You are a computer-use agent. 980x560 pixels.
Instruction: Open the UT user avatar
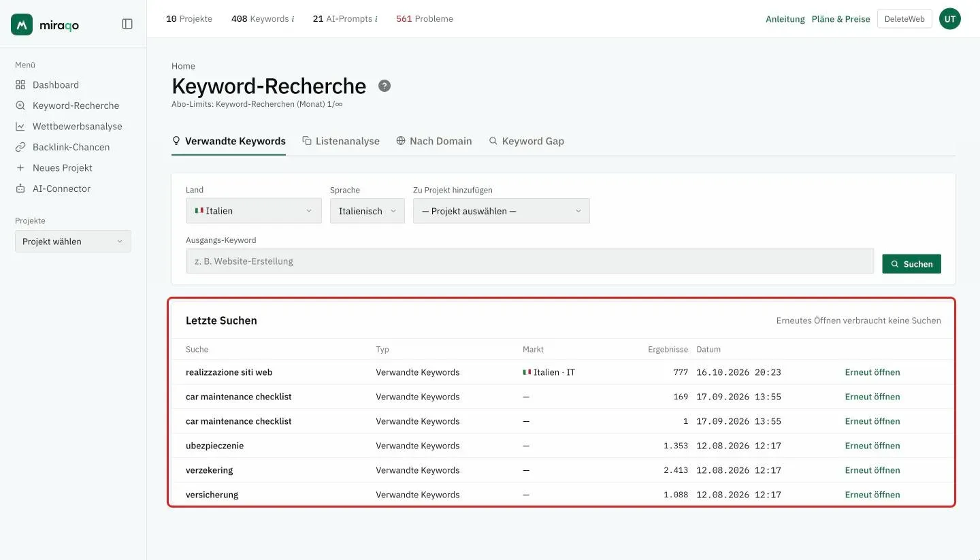(950, 19)
